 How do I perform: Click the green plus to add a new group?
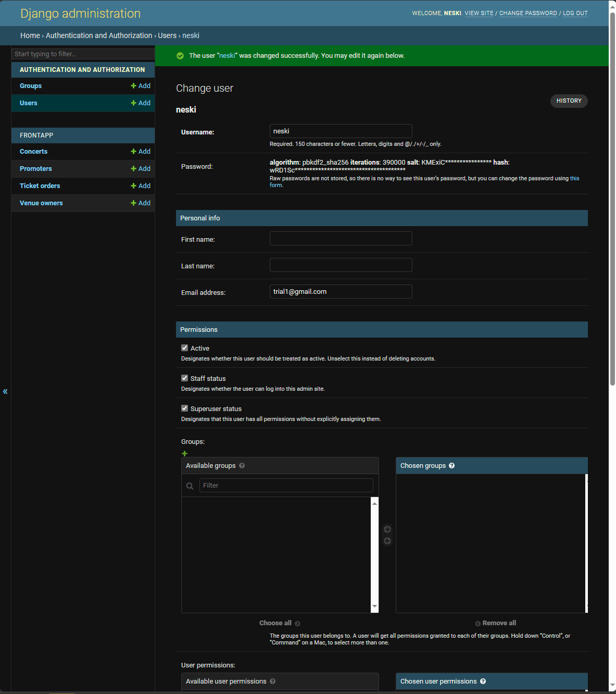pos(184,453)
